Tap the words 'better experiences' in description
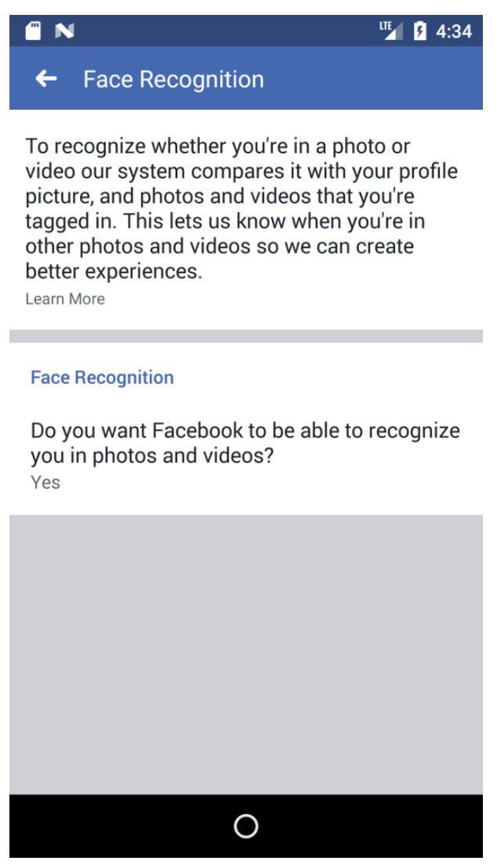Image resolution: width=497 pixels, height=868 pixels. coord(114,272)
